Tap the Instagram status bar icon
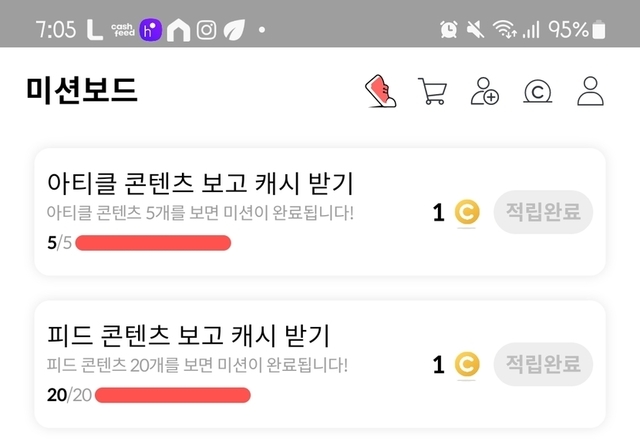The width and height of the screenshot is (640, 440). click(207, 29)
